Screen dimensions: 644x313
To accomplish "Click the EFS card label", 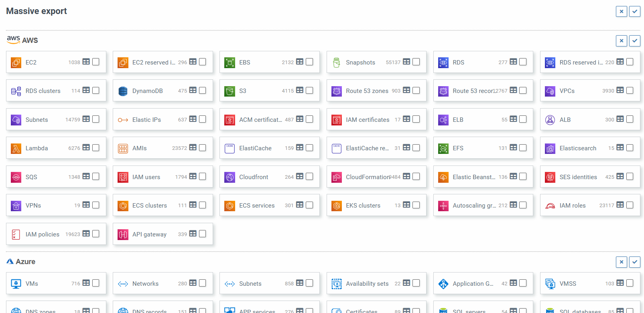I will click(458, 148).
